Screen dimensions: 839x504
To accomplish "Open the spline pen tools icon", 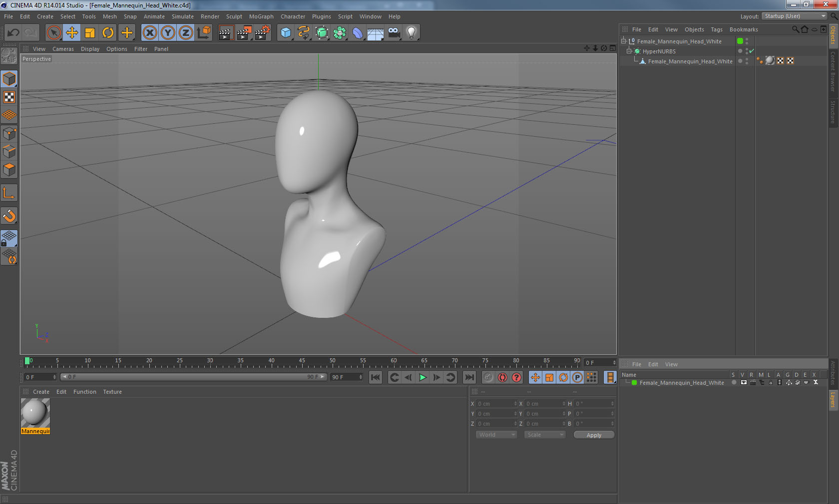I will (304, 33).
